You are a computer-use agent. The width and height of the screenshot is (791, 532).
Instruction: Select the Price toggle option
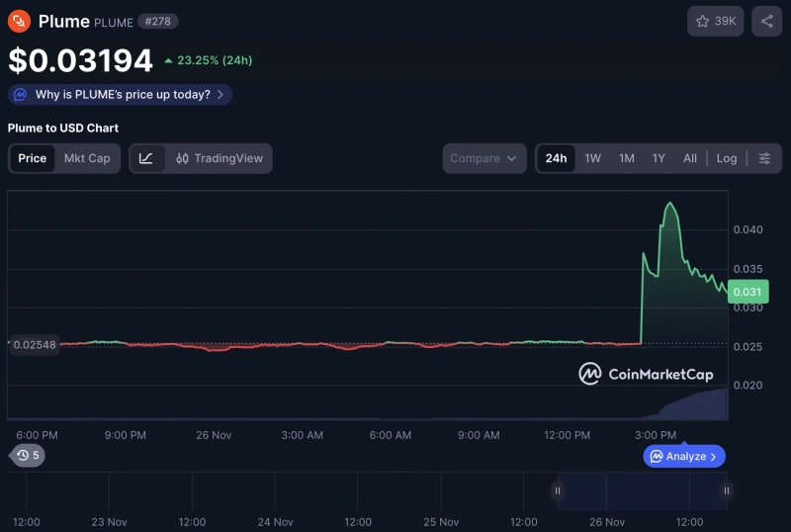pyautogui.click(x=33, y=158)
